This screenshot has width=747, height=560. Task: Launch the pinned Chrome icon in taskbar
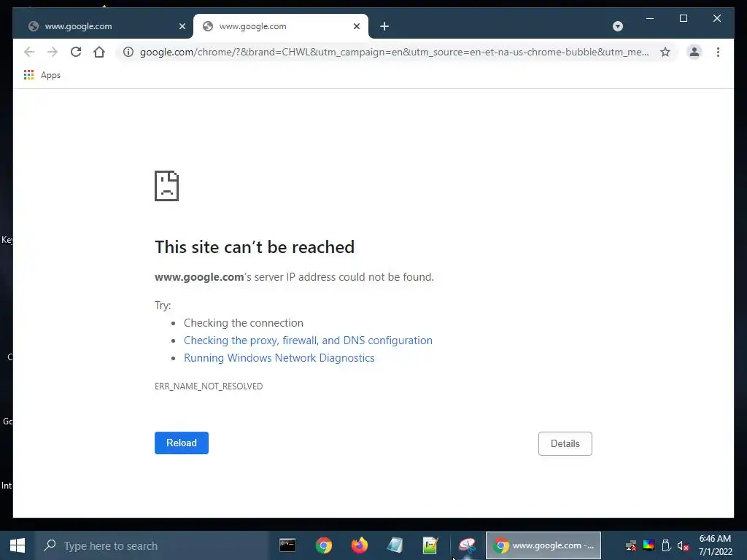[x=323, y=545]
